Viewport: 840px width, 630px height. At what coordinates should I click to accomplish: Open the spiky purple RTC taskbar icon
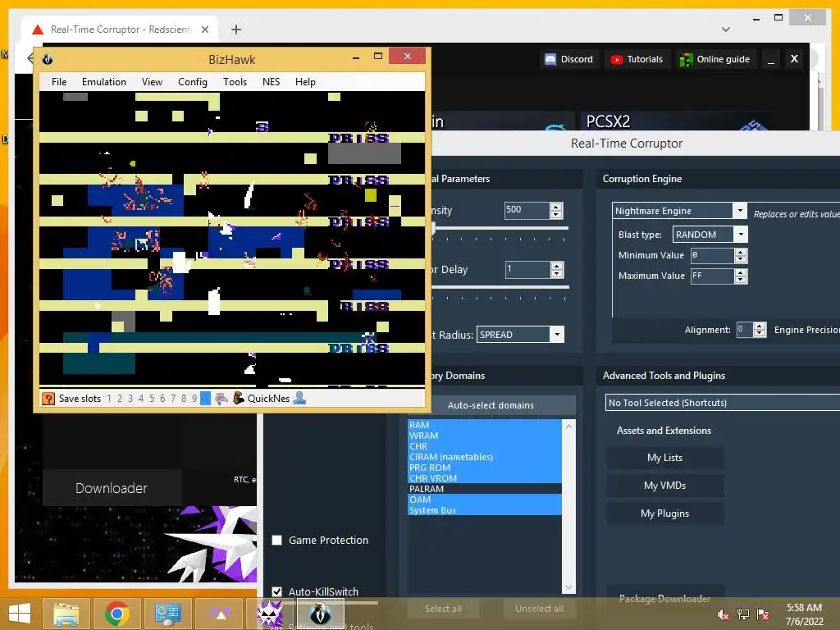[270, 614]
